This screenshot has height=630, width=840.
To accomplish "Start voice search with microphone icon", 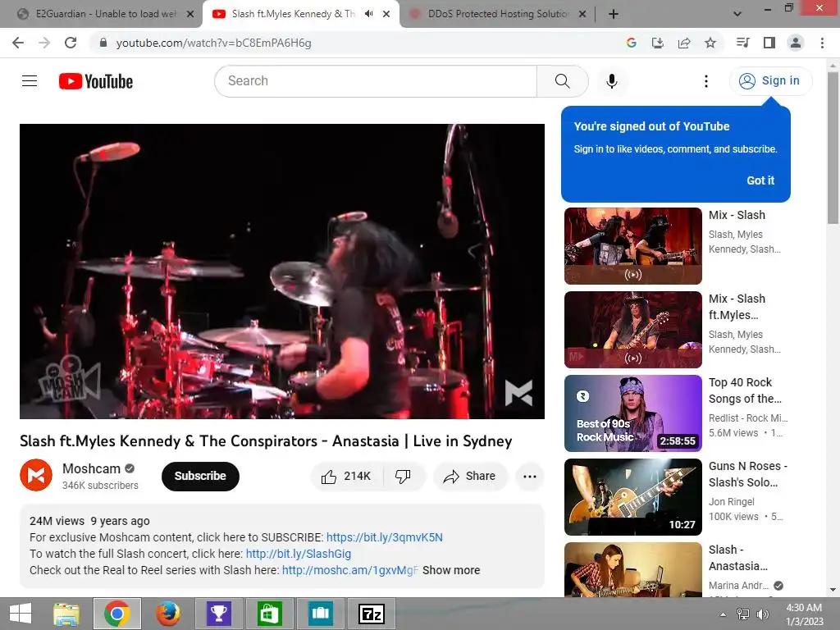I will (612, 81).
